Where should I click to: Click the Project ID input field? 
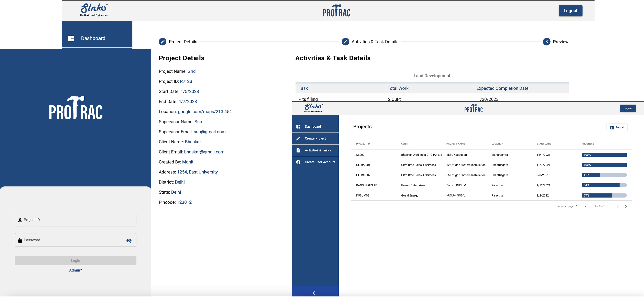(76, 220)
